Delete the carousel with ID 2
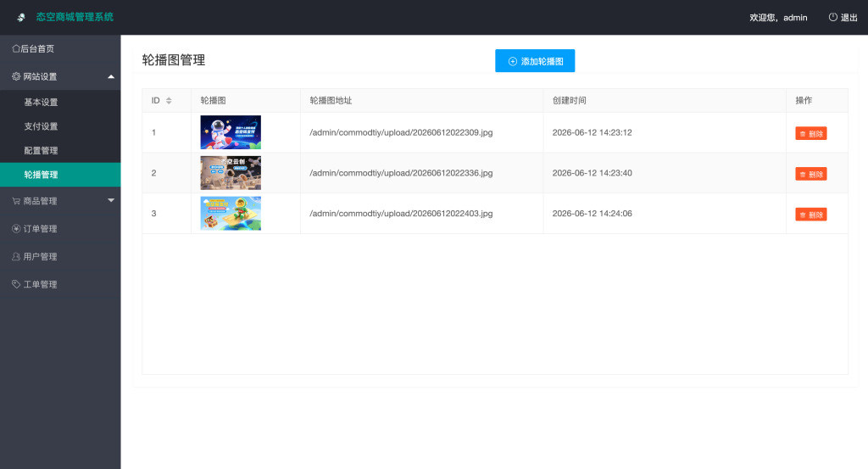Image resolution: width=868 pixels, height=469 pixels. point(811,174)
